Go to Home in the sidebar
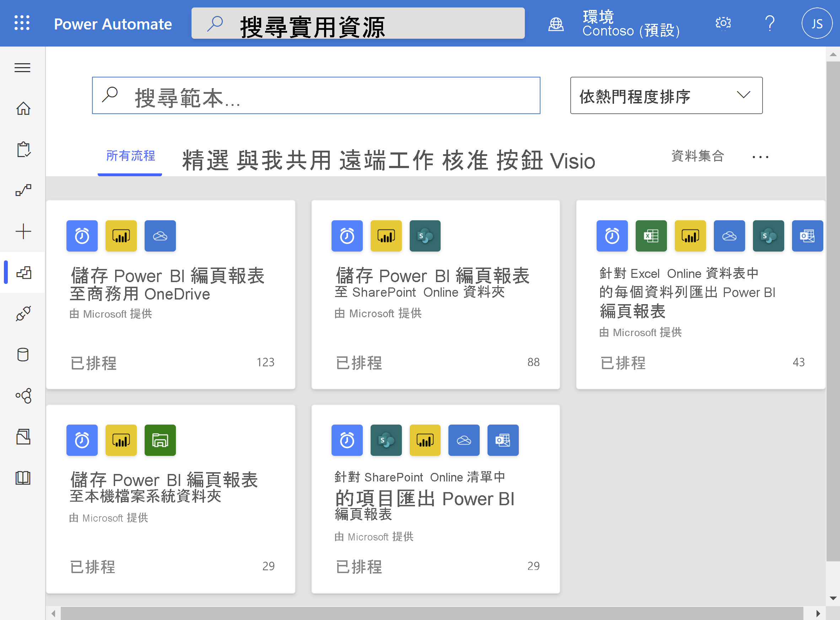The height and width of the screenshot is (620, 840). click(23, 108)
